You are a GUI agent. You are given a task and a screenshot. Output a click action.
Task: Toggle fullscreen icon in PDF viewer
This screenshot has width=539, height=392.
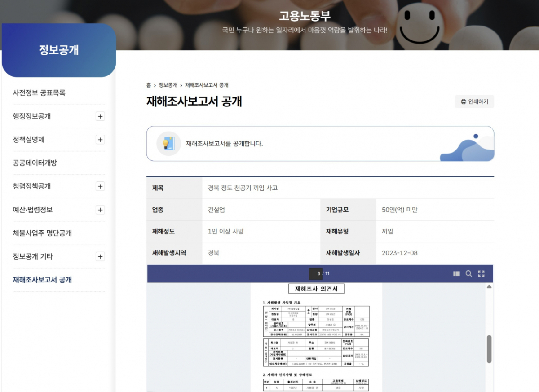482,273
